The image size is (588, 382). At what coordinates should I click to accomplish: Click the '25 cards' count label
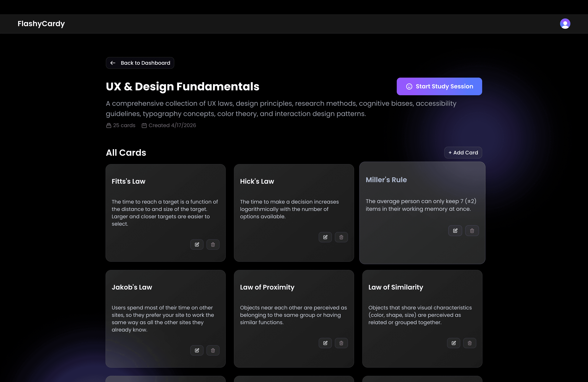click(x=121, y=125)
